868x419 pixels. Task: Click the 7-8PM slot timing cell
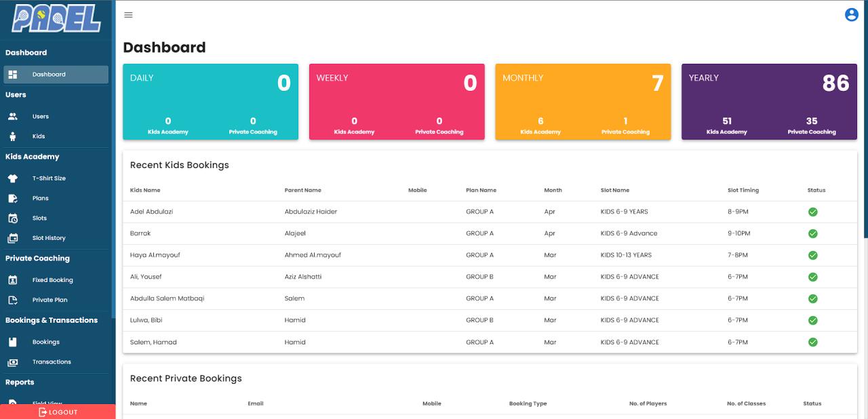[738, 255]
